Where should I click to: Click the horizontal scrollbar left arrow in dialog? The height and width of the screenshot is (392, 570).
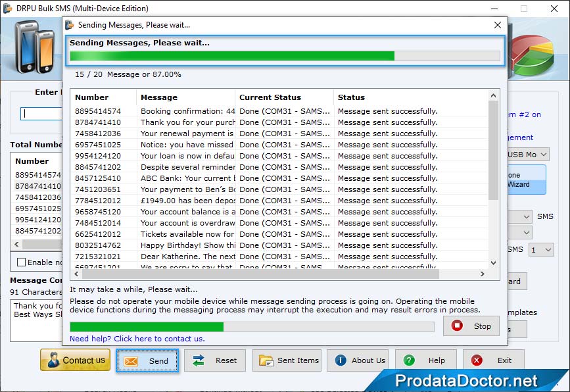coord(76,274)
